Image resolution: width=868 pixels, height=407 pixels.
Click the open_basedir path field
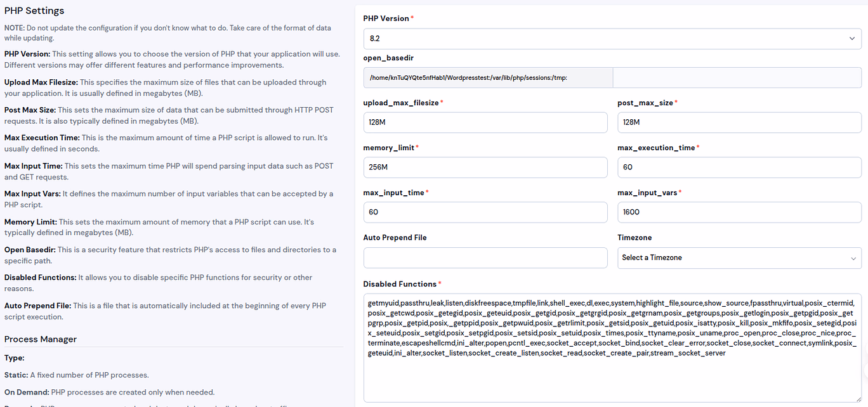(x=488, y=78)
